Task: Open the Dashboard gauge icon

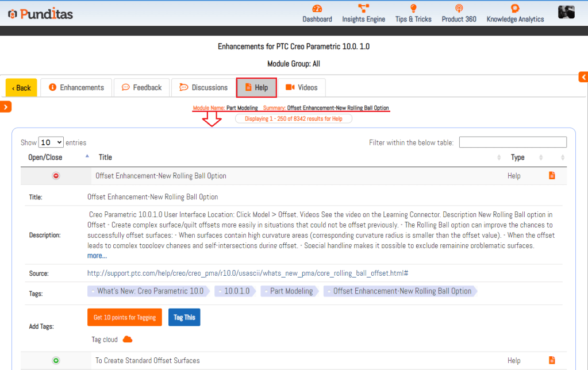Action: point(317,9)
